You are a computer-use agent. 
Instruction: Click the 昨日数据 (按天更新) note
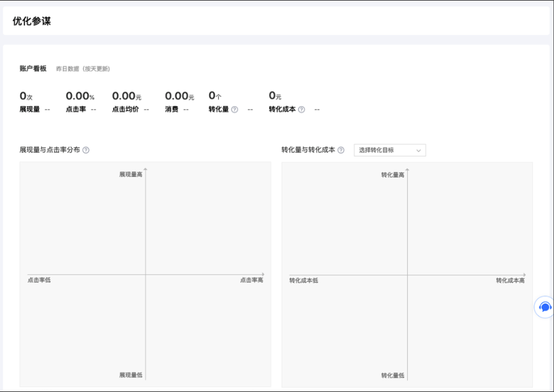[x=83, y=69]
